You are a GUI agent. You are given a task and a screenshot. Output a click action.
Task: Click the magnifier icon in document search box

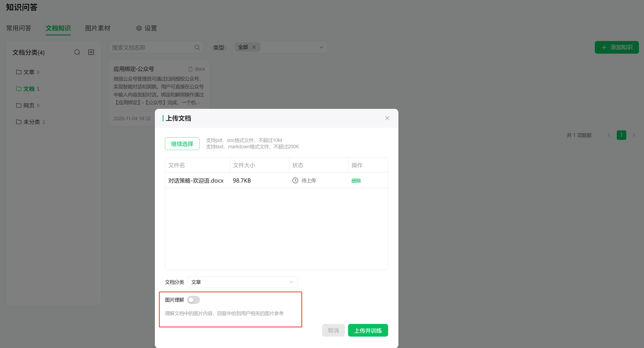[x=197, y=47]
